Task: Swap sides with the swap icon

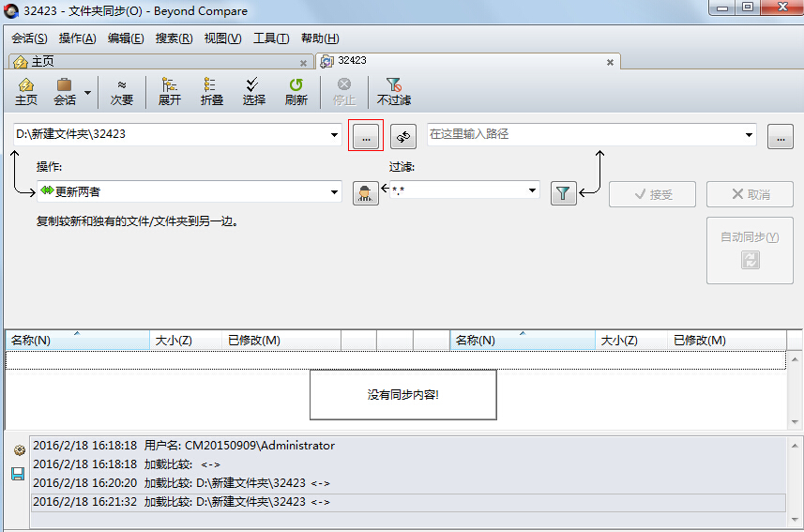Action: click(x=403, y=136)
